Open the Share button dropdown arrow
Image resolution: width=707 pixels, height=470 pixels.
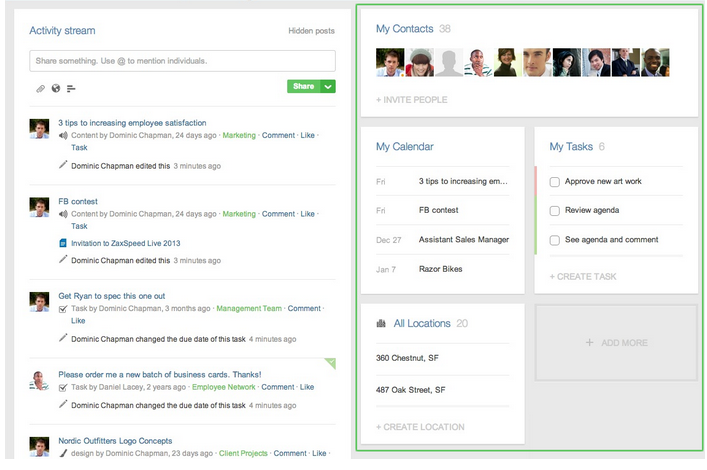pos(329,87)
